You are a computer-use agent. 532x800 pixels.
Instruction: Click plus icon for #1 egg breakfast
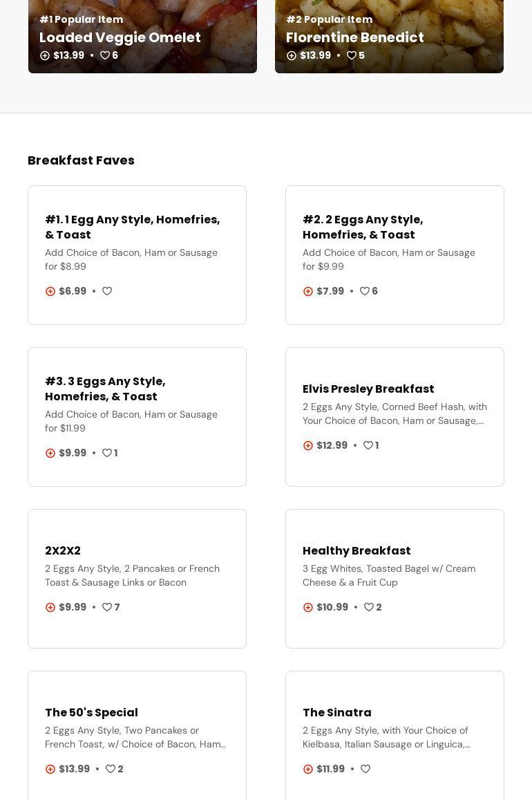pyautogui.click(x=50, y=291)
